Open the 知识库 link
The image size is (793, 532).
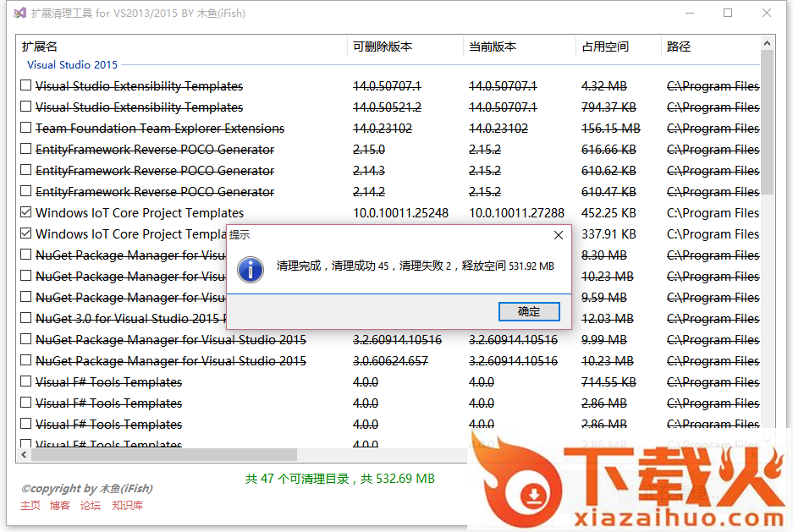128,505
